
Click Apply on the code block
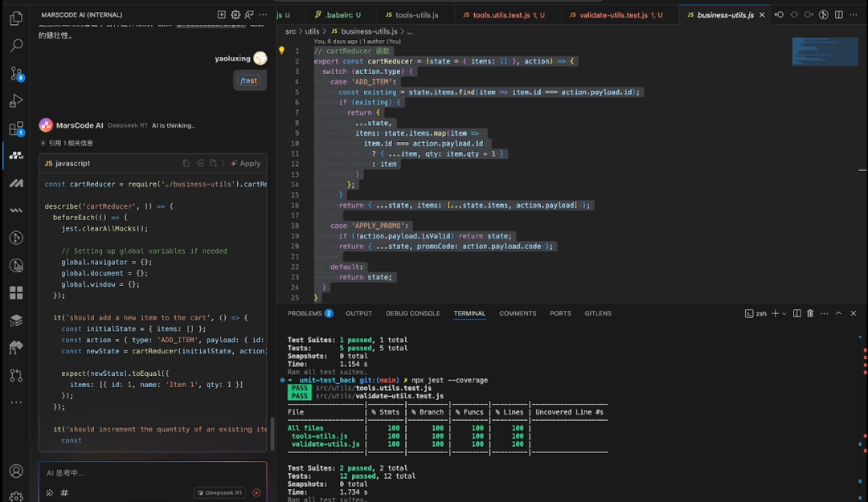point(246,163)
